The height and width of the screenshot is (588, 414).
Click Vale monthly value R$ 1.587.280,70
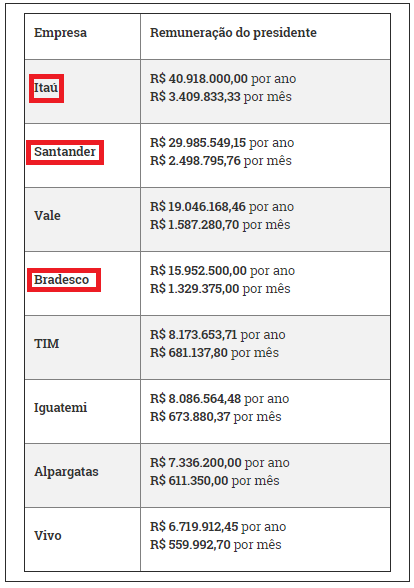pos(195,225)
